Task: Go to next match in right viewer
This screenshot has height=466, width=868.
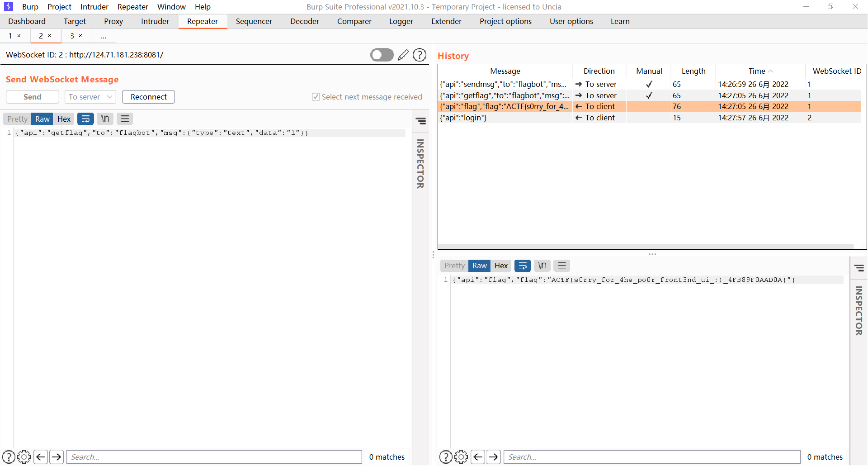Action: (x=494, y=457)
